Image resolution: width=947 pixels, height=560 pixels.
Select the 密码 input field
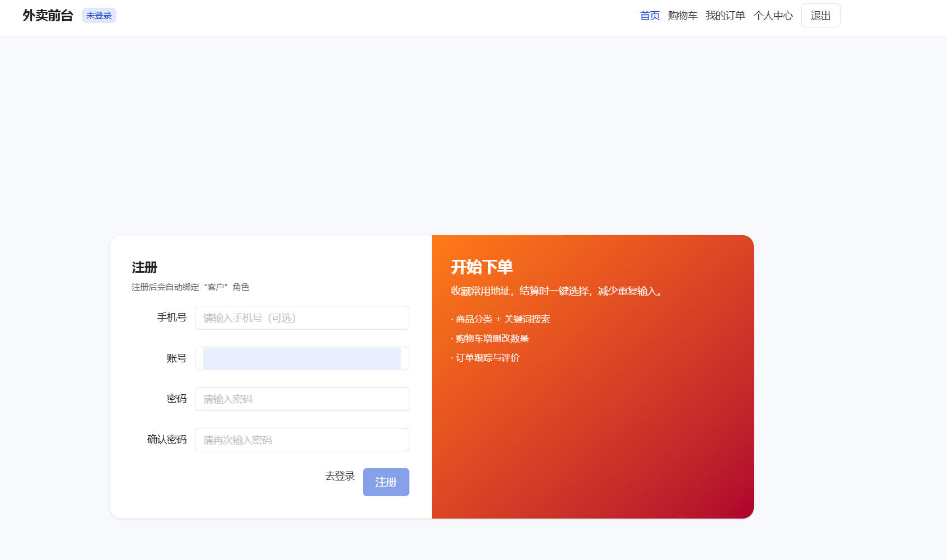click(x=302, y=399)
